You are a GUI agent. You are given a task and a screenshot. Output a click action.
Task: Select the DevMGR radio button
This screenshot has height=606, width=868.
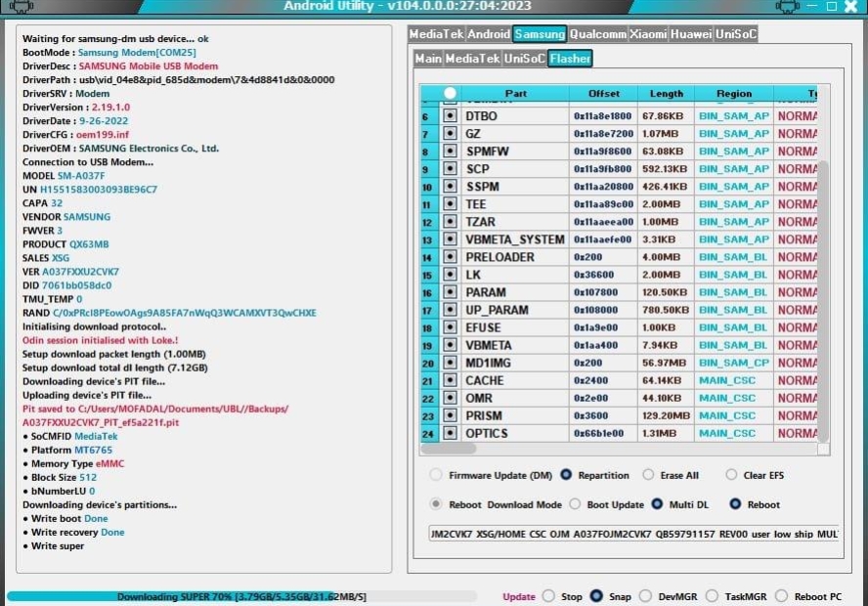click(645, 596)
